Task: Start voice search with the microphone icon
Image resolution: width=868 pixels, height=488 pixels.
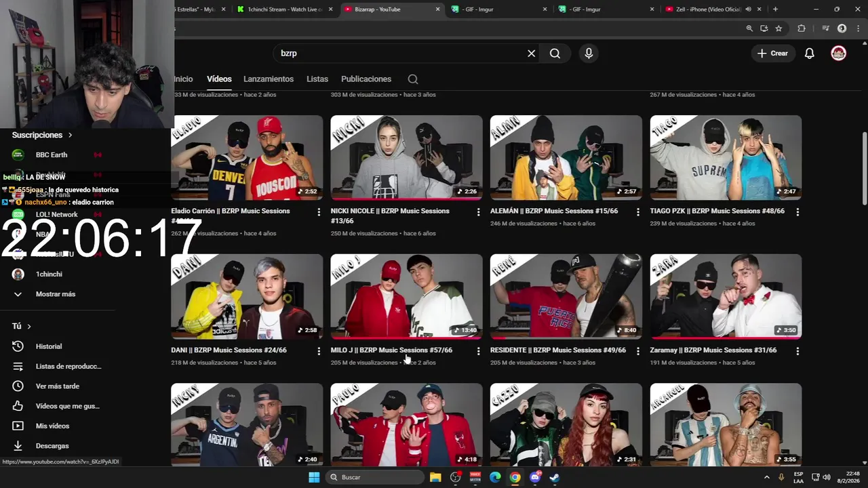Action: click(x=589, y=54)
